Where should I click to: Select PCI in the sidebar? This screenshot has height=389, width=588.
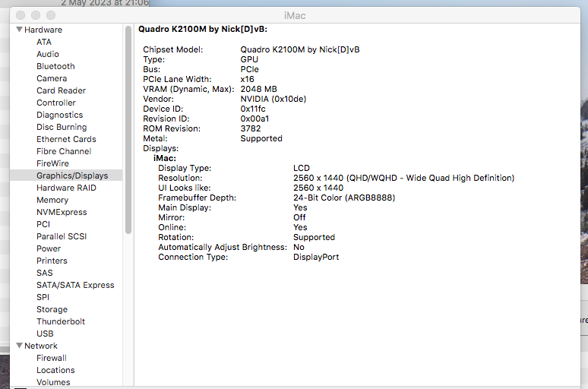43,224
